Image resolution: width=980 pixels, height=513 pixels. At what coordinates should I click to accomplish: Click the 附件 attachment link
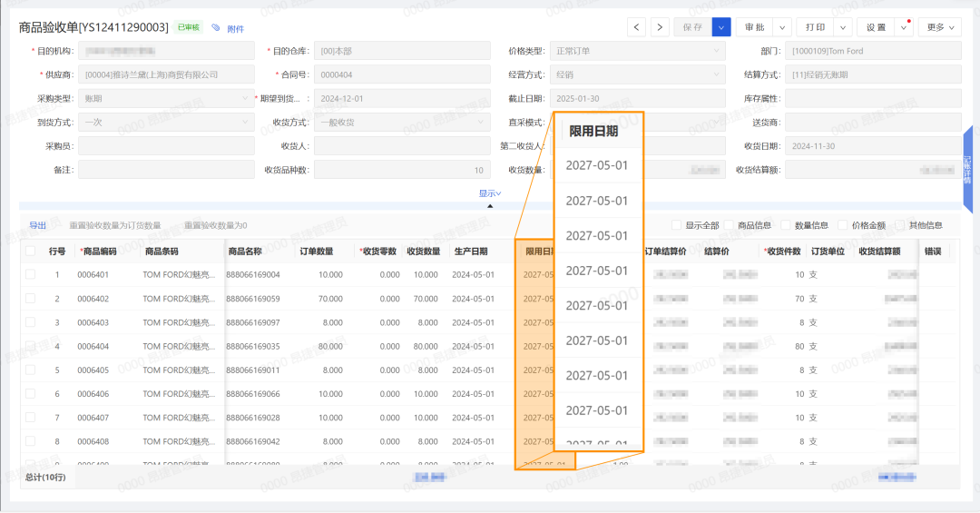(x=235, y=29)
